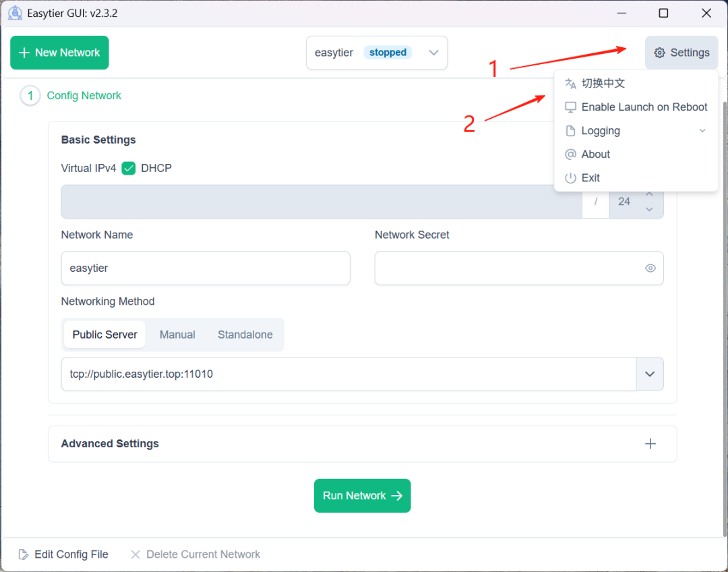Click the plus icon in New Network
The image size is (728, 572).
click(24, 53)
